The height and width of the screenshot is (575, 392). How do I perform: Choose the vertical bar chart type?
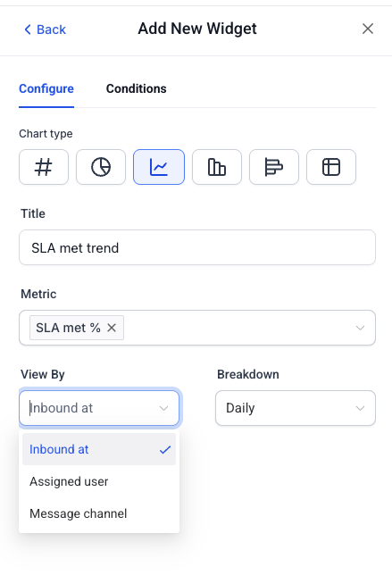(217, 167)
